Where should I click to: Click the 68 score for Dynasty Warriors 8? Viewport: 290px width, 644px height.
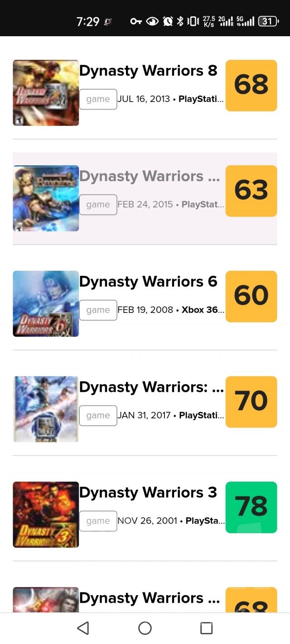251,85
